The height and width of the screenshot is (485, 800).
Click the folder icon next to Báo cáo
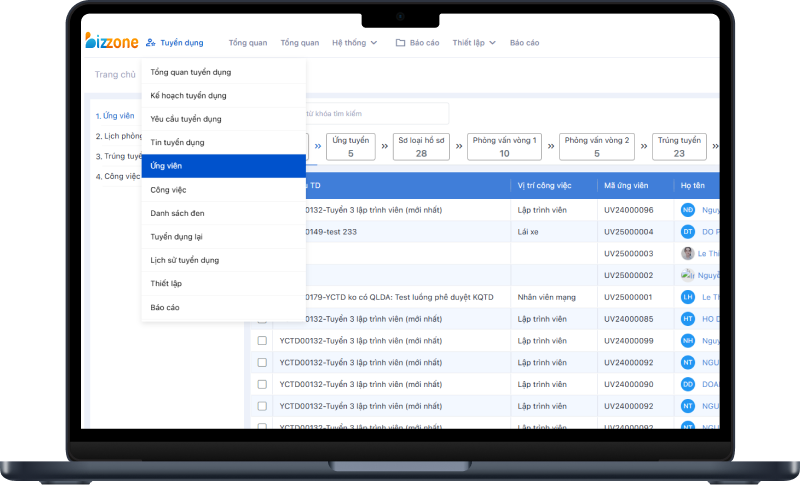coord(400,43)
